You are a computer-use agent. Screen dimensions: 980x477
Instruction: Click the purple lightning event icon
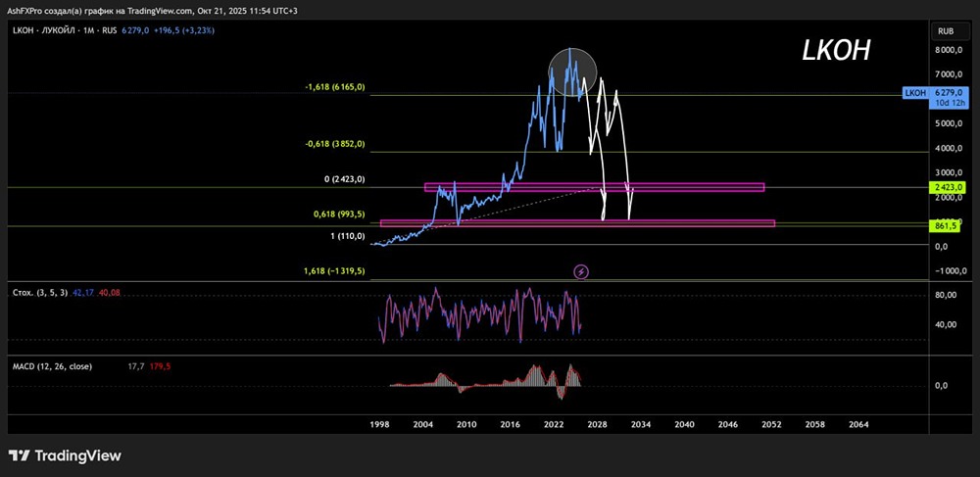point(581,271)
